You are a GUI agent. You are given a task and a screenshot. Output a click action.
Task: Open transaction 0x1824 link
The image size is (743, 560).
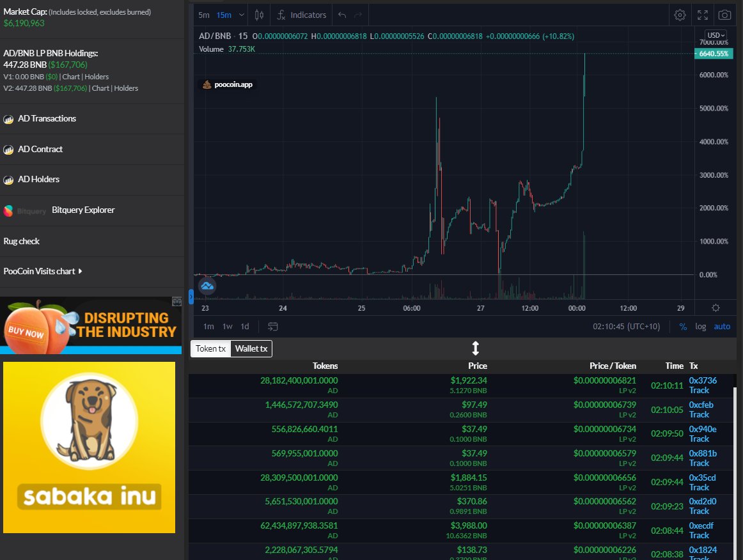click(703, 550)
